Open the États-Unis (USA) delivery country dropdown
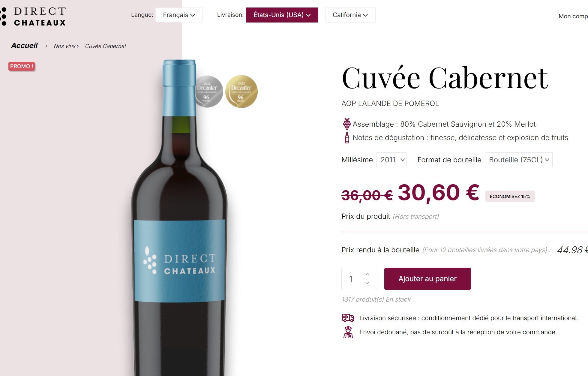This screenshot has width=588, height=376. click(282, 15)
